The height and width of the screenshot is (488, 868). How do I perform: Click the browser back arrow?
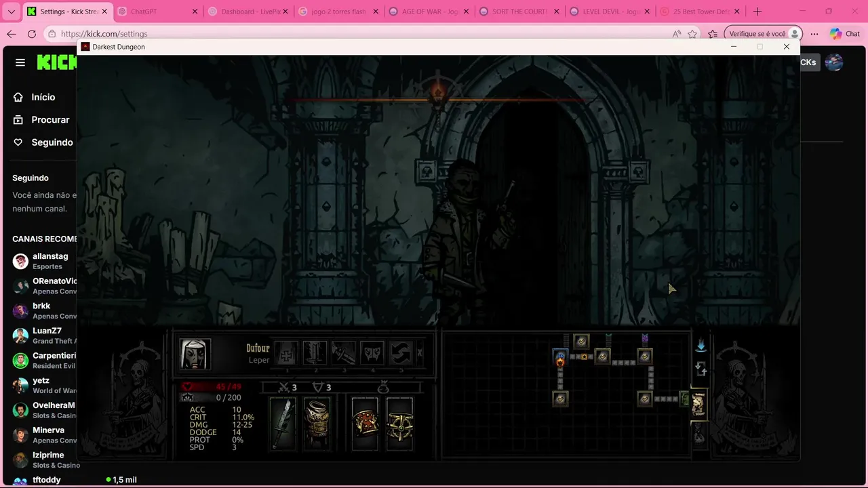click(x=12, y=34)
